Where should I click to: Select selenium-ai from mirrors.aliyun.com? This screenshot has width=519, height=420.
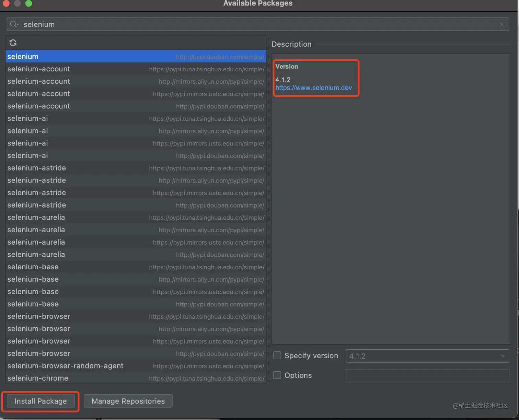tap(136, 131)
